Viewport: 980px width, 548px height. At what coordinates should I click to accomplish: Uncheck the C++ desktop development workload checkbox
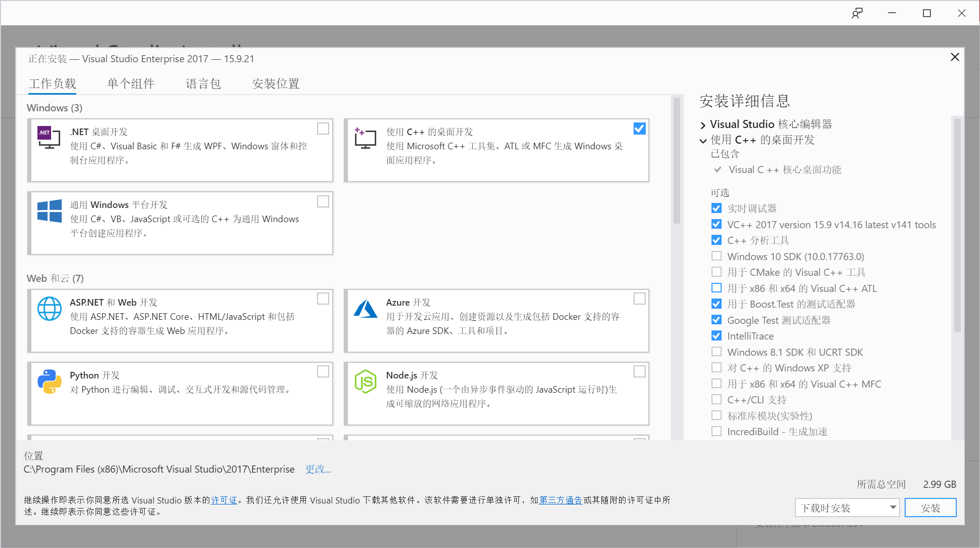click(x=639, y=129)
